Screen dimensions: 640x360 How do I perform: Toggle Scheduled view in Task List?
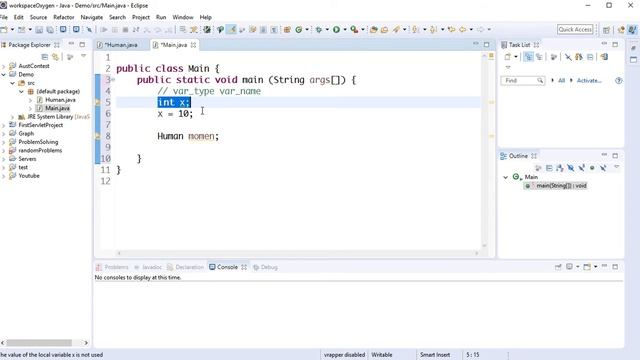539,57
